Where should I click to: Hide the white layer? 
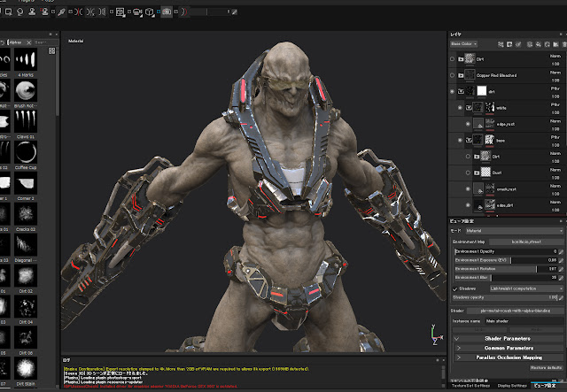click(460, 108)
